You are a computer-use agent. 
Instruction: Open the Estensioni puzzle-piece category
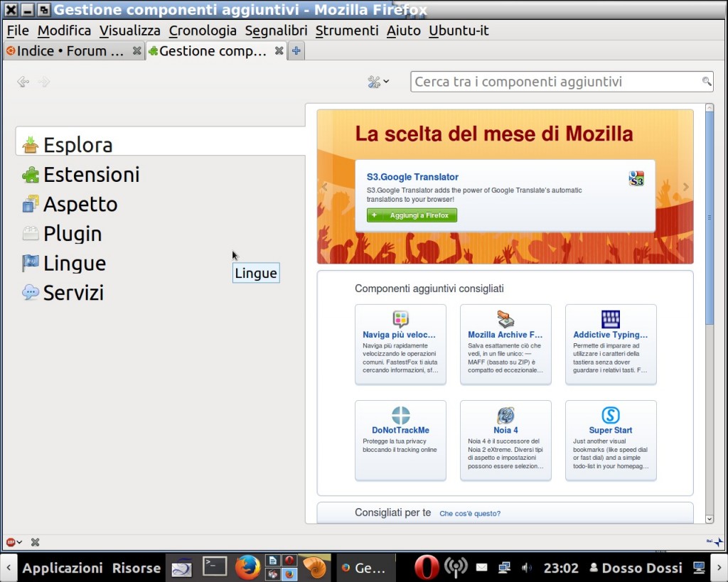(161, 175)
